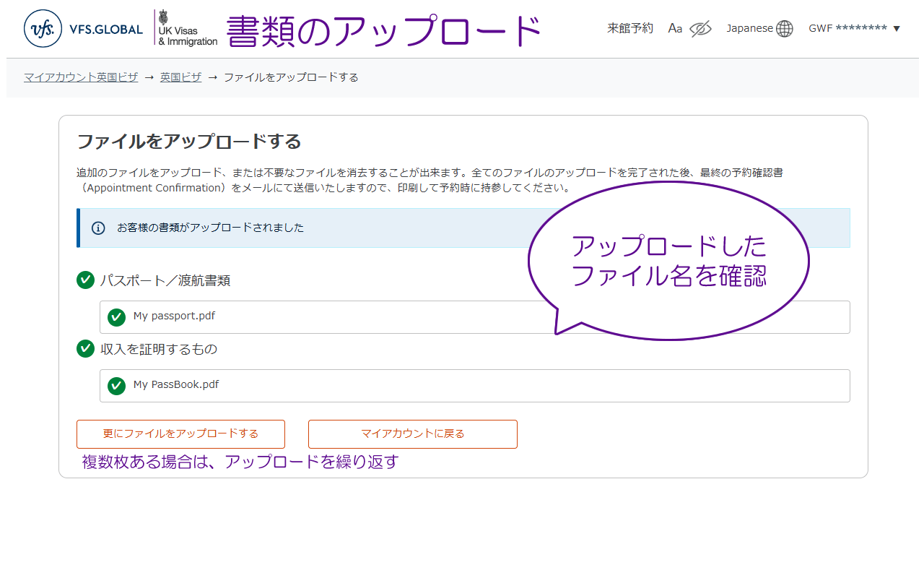
Task: Click the globe language icon
Action: point(785,29)
